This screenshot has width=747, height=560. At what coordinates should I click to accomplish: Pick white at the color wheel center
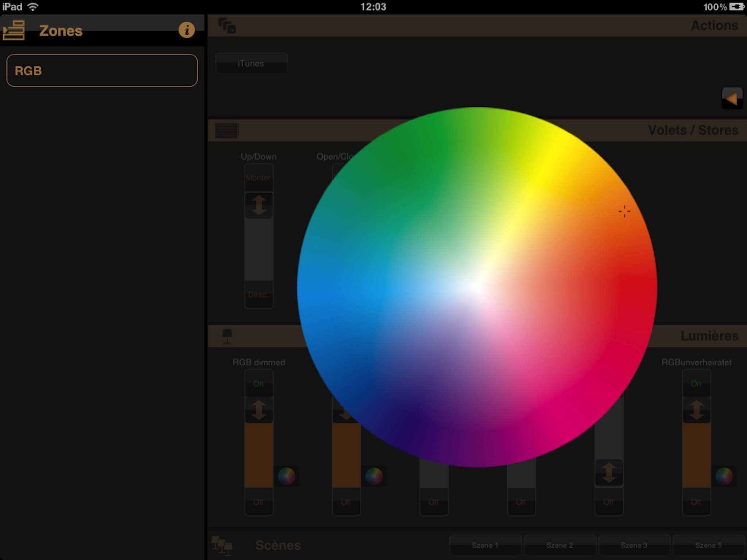coord(477,287)
